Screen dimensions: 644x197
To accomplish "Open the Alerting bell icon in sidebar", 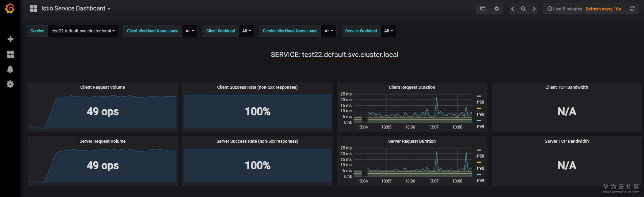I will 10,69.
